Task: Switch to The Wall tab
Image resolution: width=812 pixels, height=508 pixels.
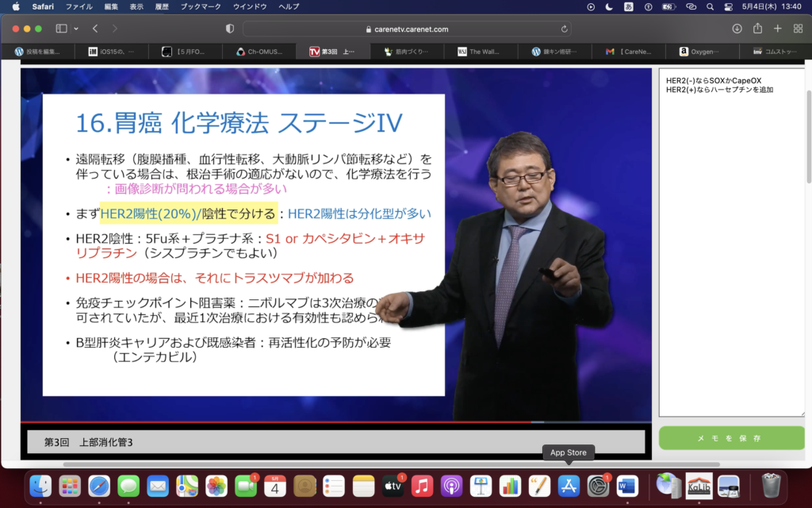Action: pyautogui.click(x=484, y=52)
